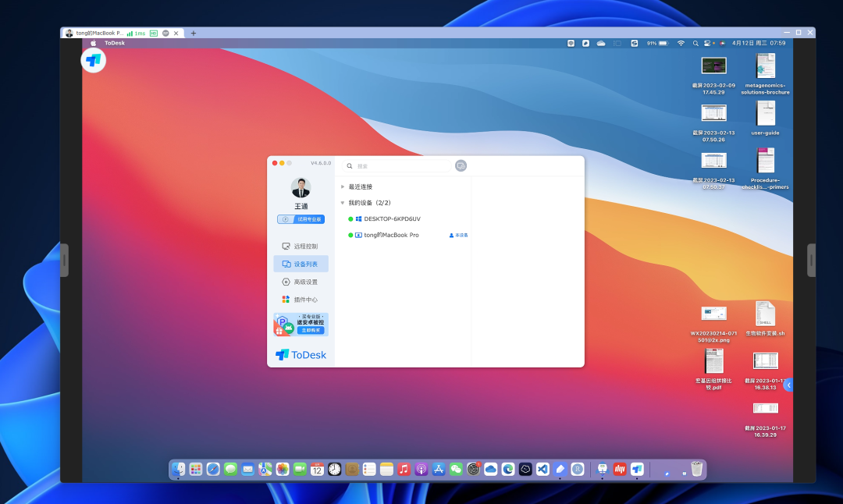Select the Procedure-checklis...-primers desktop file
The image size is (843, 504).
click(x=765, y=169)
